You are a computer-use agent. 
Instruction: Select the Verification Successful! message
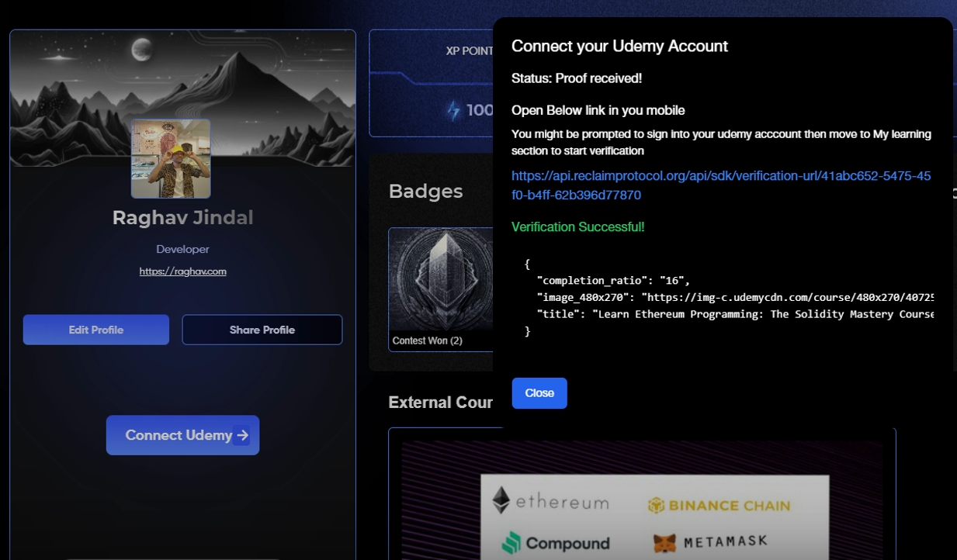tap(578, 227)
